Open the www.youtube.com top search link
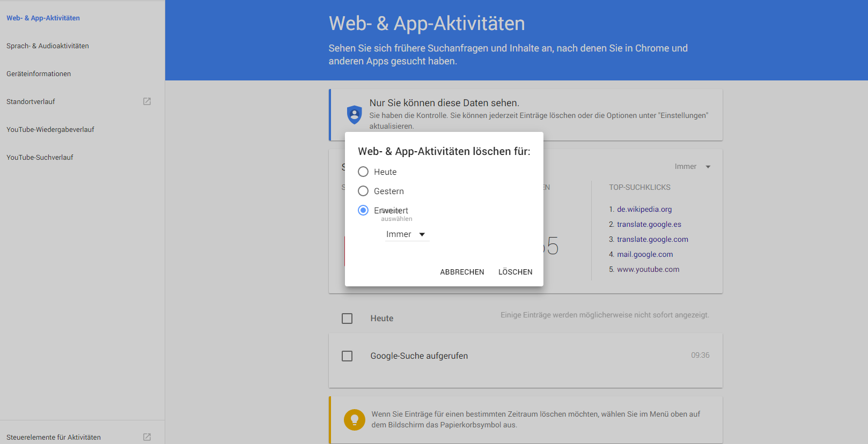Image resolution: width=868 pixels, height=444 pixels. [x=648, y=269]
